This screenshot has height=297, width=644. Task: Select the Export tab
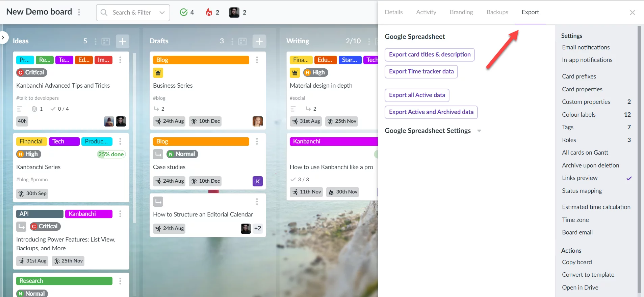(x=530, y=12)
